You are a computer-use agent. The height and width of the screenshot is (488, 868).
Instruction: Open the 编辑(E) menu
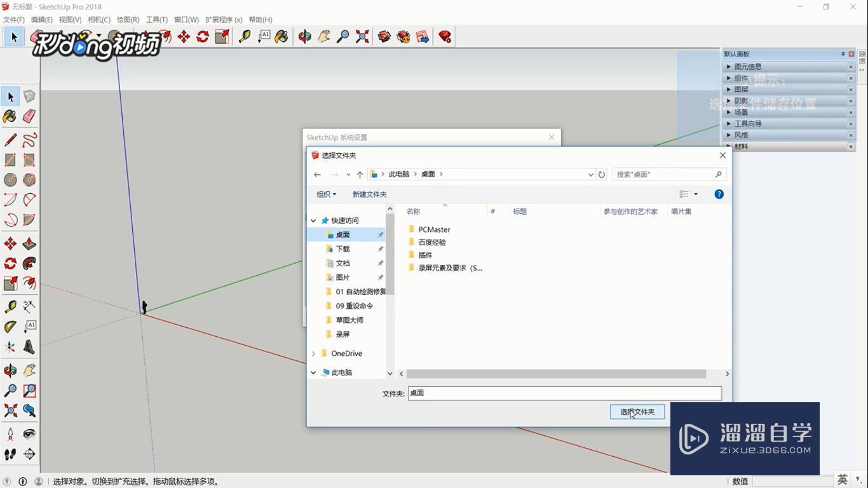click(x=42, y=20)
